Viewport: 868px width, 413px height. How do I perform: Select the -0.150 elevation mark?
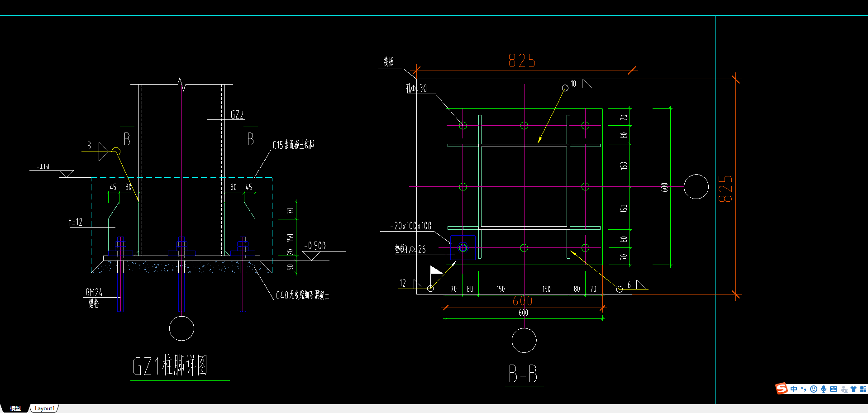pyautogui.click(x=44, y=166)
